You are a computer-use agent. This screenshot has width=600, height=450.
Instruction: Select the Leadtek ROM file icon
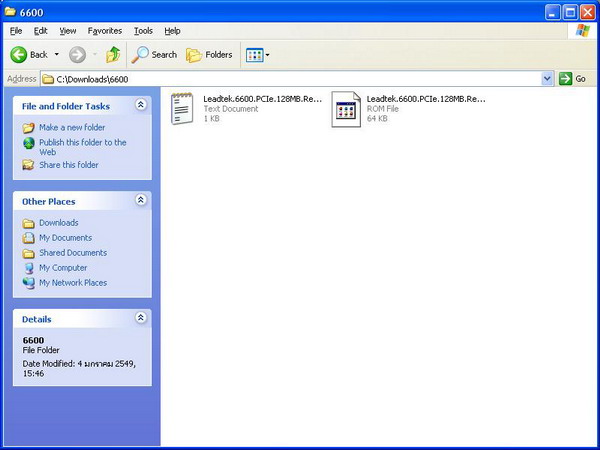tap(346, 109)
